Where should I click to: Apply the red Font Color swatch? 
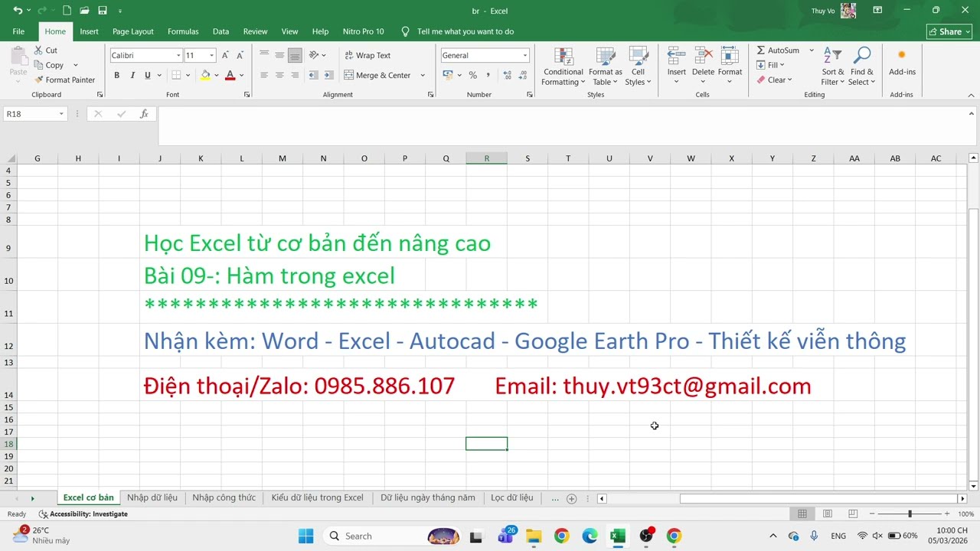click(x=230, y=75)
